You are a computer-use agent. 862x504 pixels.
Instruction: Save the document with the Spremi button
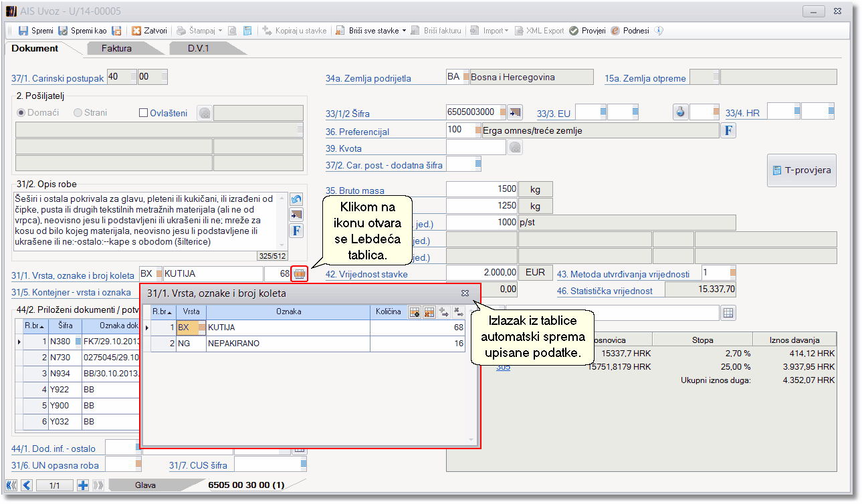click(x=35, y=31)
